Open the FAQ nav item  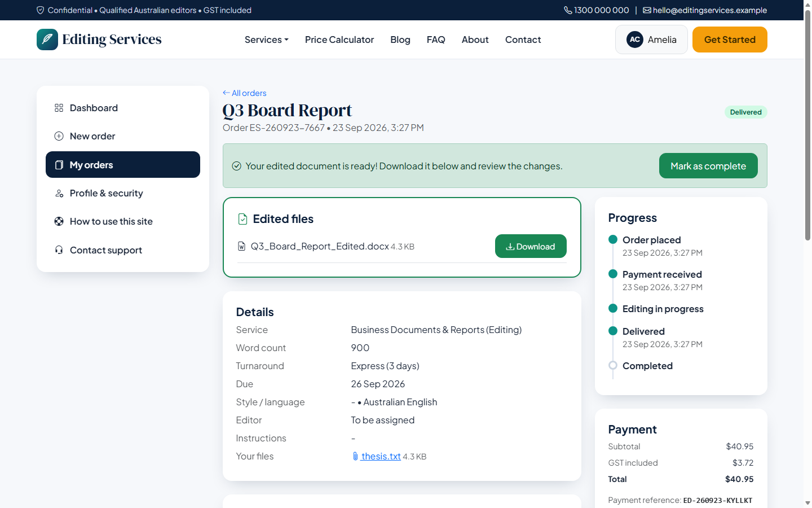pos(436,40)
